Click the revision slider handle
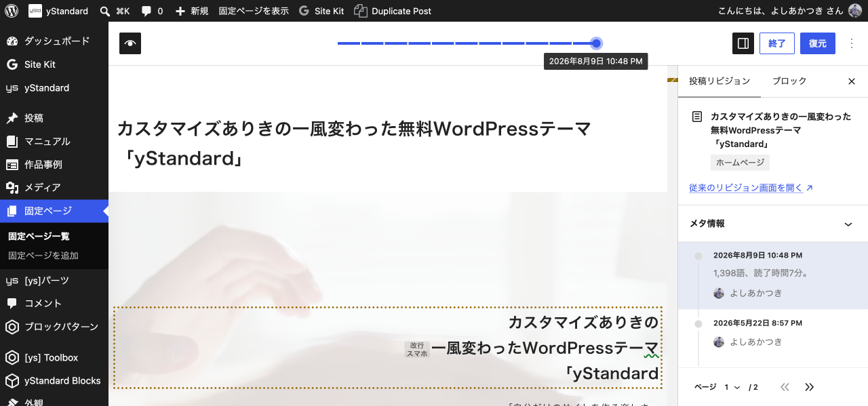Viewport: 868px width, 406px height. [x=596, y=43]
